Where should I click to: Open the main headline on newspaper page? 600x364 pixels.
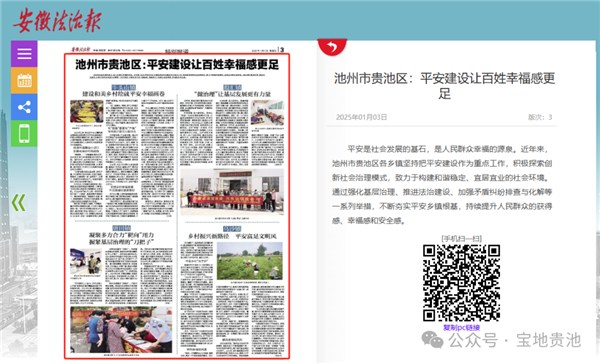click(x=177, y=65)
